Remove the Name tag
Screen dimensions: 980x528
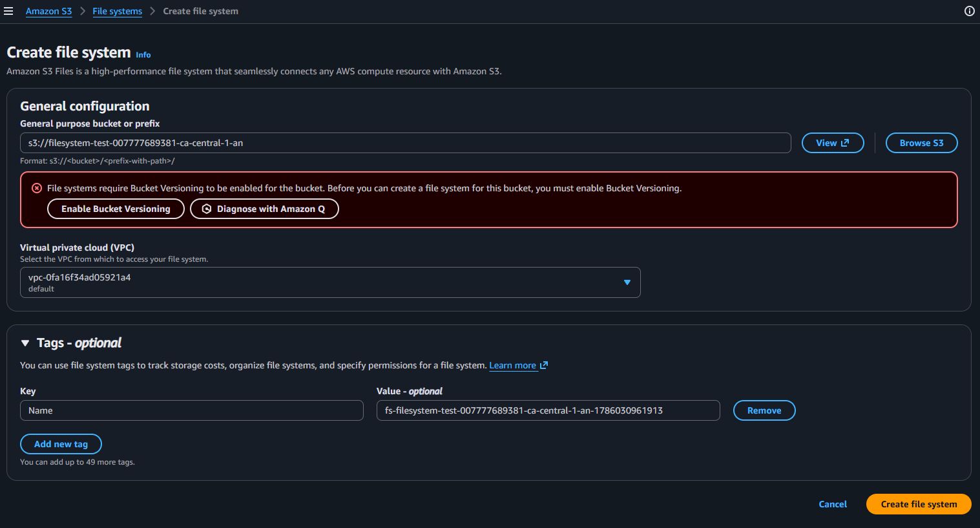click(764, 410)
